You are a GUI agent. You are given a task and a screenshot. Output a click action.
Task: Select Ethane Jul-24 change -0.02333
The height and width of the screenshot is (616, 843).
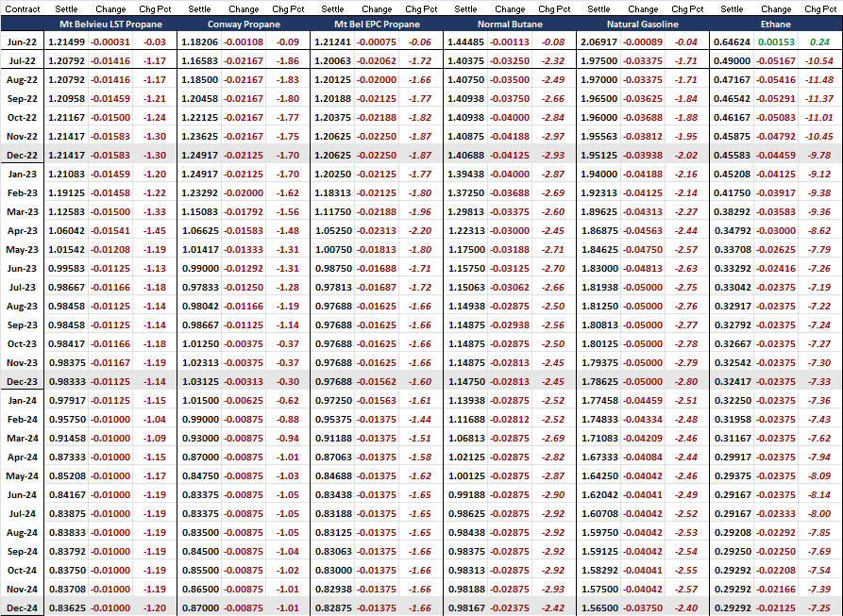[x=776, y=514]
